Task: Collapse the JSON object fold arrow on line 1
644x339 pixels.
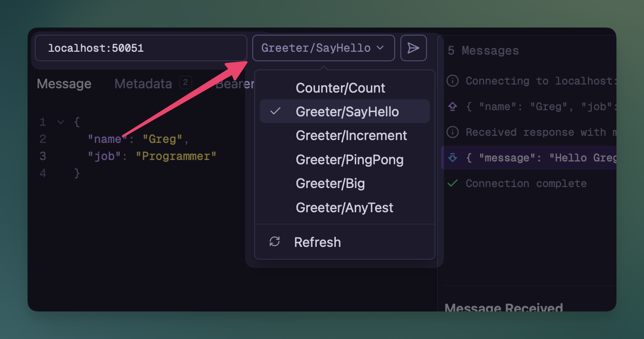Action: (x=60, y=122)
